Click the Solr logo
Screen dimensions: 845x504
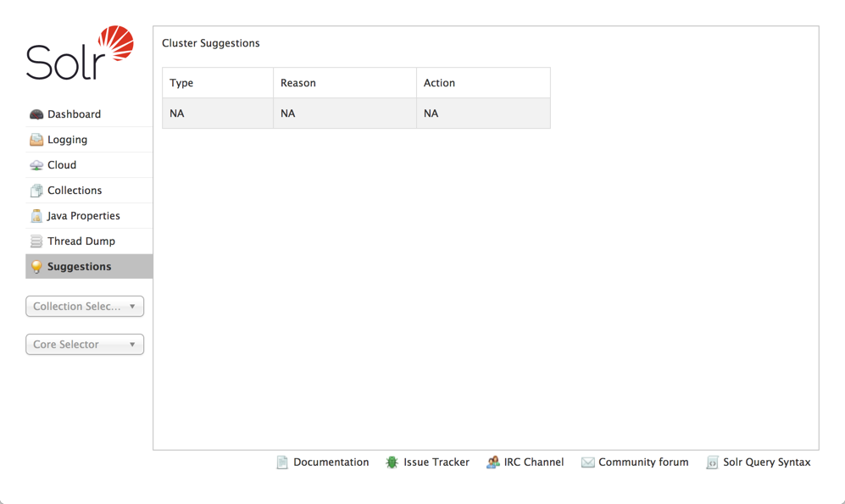pos(80,53)
